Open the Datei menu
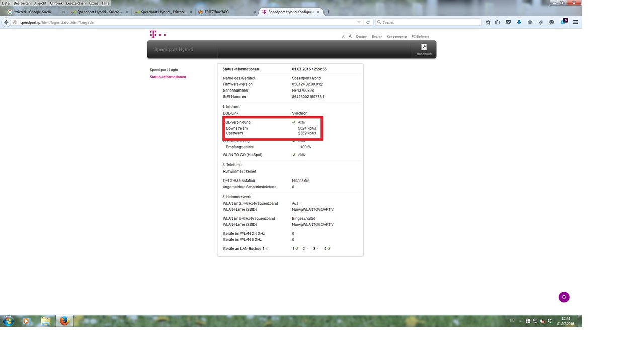Viewport: 644px width, 362px height. pyautogui.click(x=6, y=3)
